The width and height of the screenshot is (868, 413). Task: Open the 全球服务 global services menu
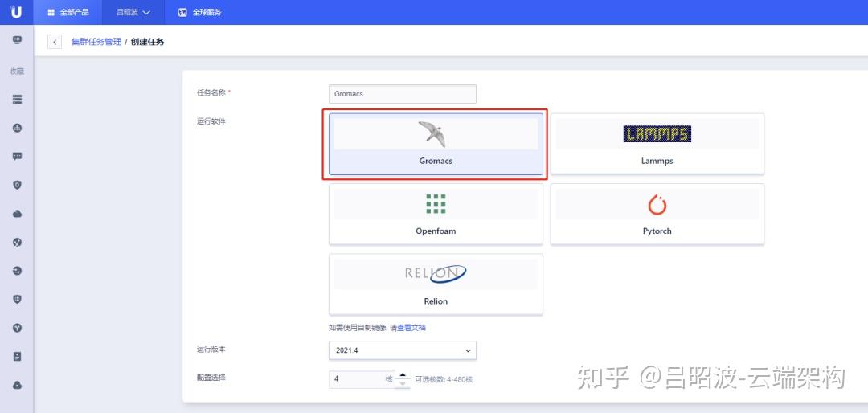200,12
